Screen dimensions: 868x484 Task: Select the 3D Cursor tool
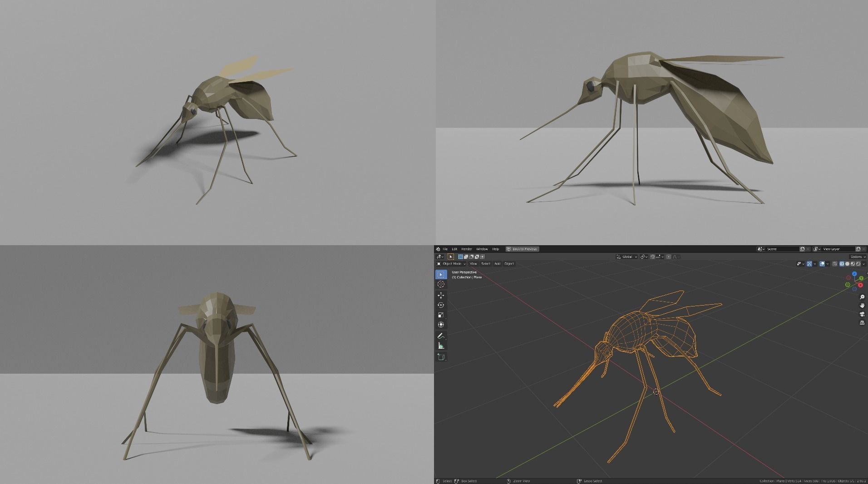point(441,284)
